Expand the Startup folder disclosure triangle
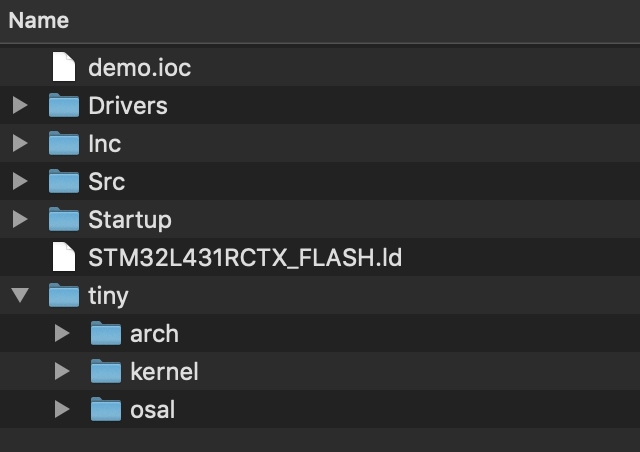The image size is (640, 452). (x=19, y=220)
